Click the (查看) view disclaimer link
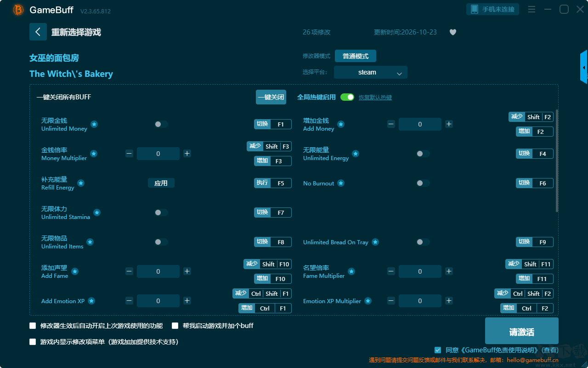Image resolution: width=588 pixels, height=368 pixels. point(549,350)
